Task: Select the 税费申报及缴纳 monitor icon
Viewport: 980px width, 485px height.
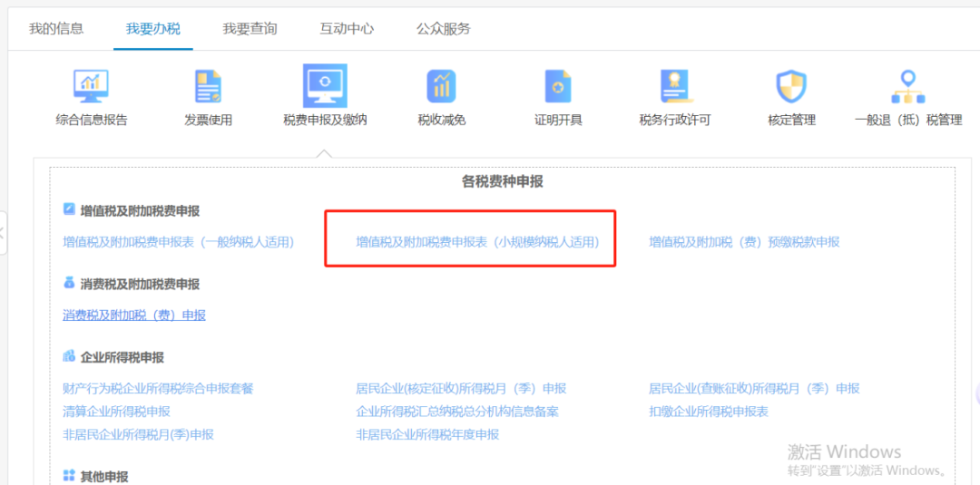Action: point(325,85)
